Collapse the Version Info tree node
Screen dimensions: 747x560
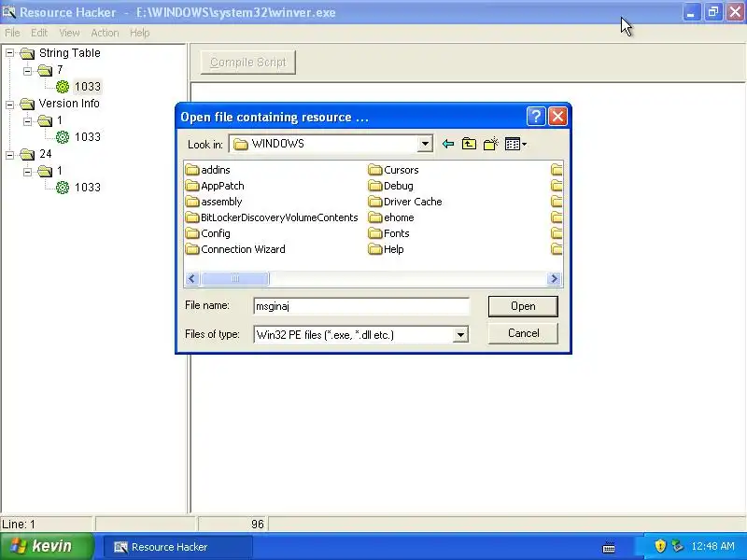(x=10, y=104)
